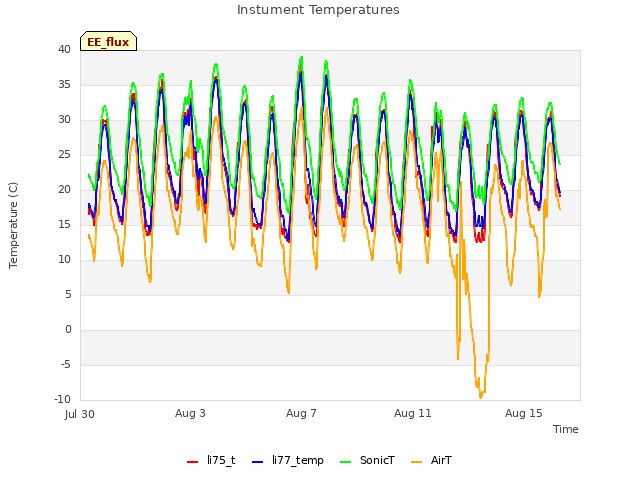Click the -5 y-axis tick label
Viewport: 640px width, 480px height.
[x=66, y=364]
